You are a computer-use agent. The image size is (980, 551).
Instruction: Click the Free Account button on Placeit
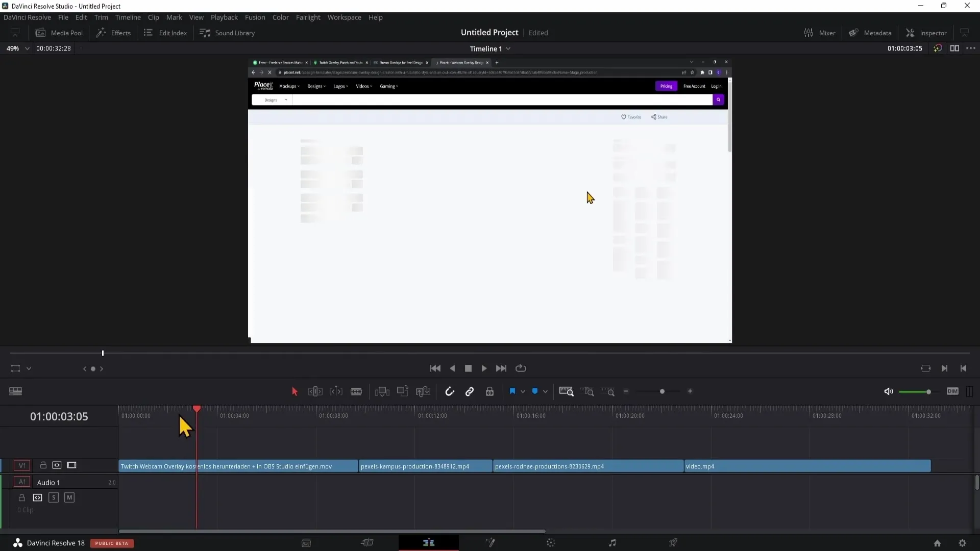(x=695, y=85)
